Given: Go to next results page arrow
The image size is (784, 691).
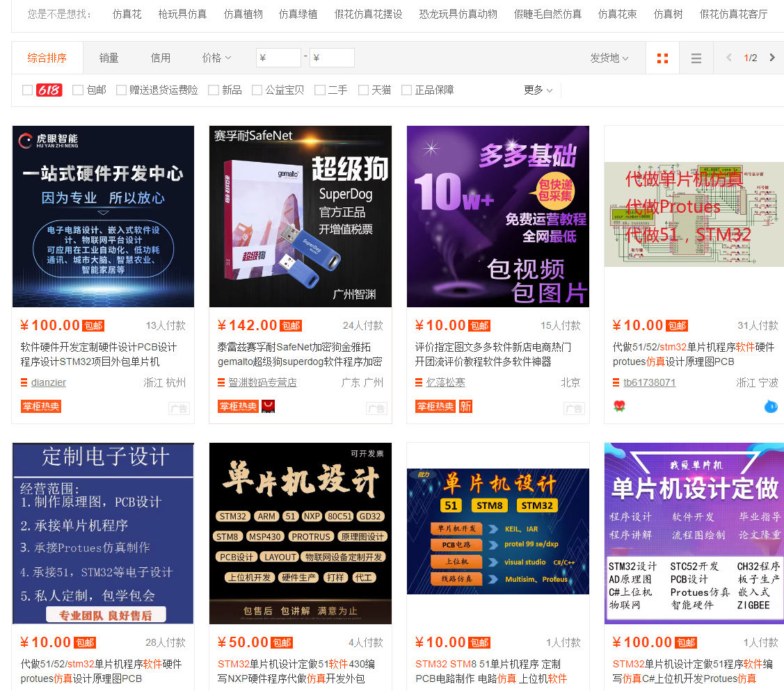Looking at the screenshot, I should point(772,58).
